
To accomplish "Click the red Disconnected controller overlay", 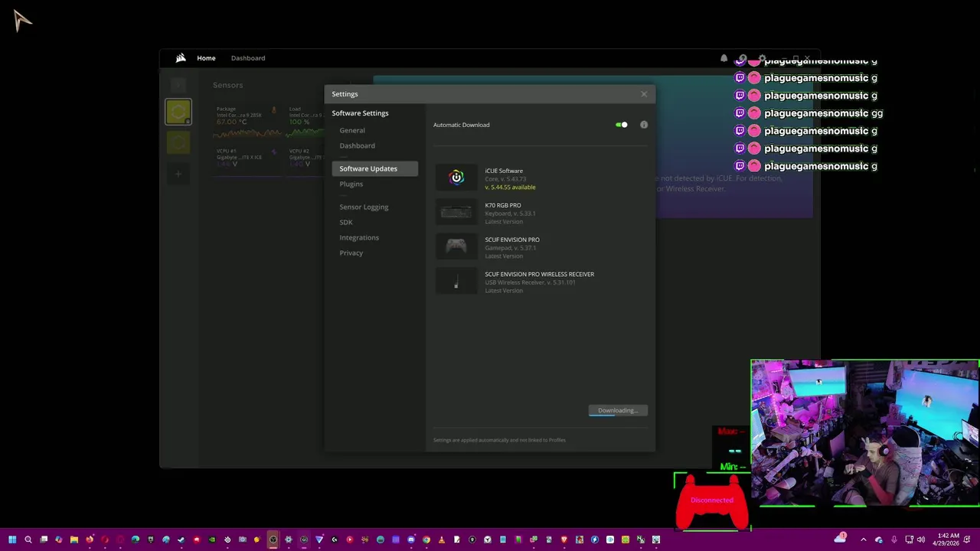I will [x=712, y=500].
